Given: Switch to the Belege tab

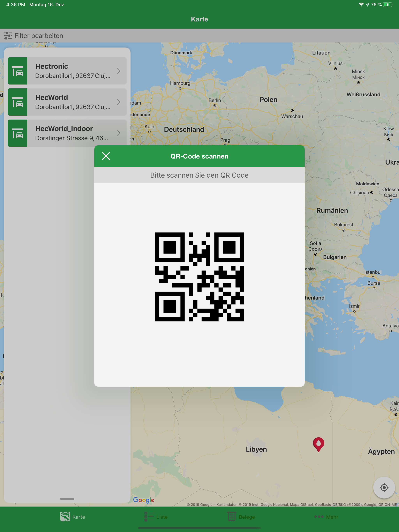Looking at the screenshot, I should click(241, 517).
